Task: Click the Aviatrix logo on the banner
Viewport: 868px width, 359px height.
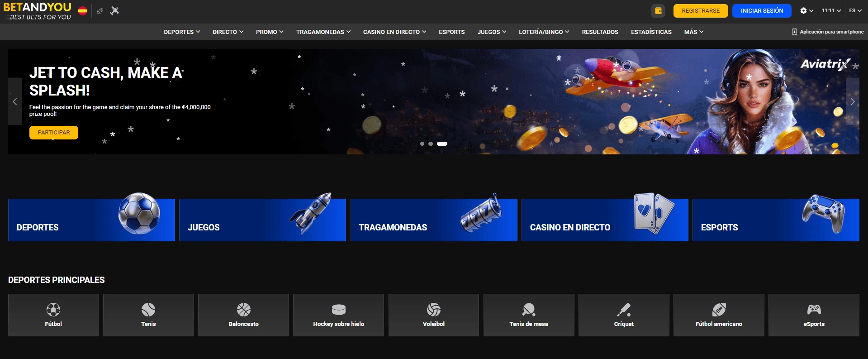Action: tap(826, 64)
